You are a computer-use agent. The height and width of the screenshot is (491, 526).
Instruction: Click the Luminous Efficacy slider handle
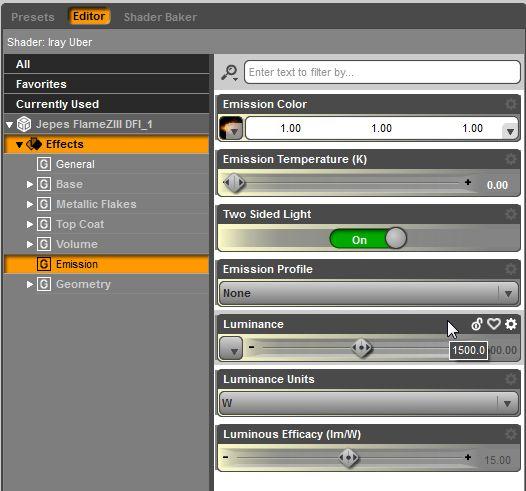point(348,457)
